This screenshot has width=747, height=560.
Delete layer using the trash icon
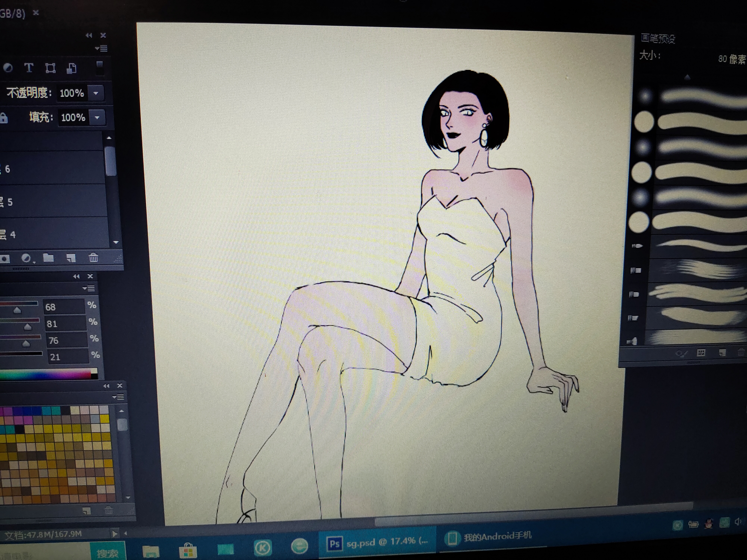93,258
